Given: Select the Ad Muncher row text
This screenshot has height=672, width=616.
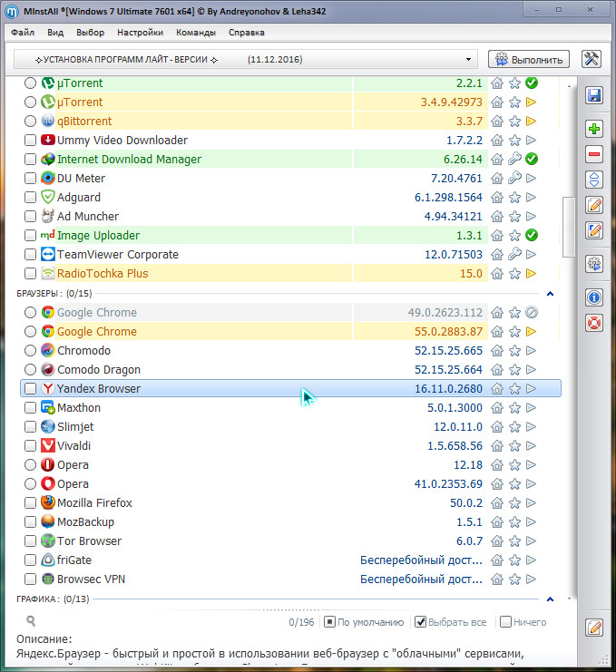Looking at the screenshot, I should tap(88, 217).
